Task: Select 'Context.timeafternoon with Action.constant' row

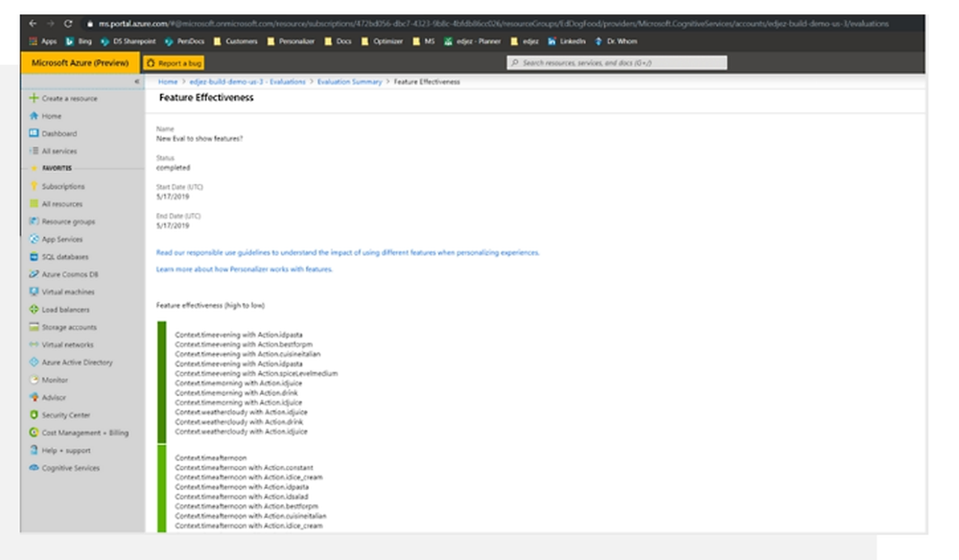Action: (244, 468)
